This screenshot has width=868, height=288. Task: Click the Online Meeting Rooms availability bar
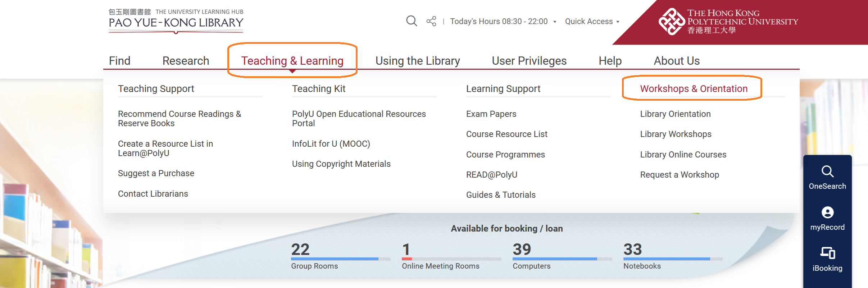pyautogui.click(x=451, y=259)
